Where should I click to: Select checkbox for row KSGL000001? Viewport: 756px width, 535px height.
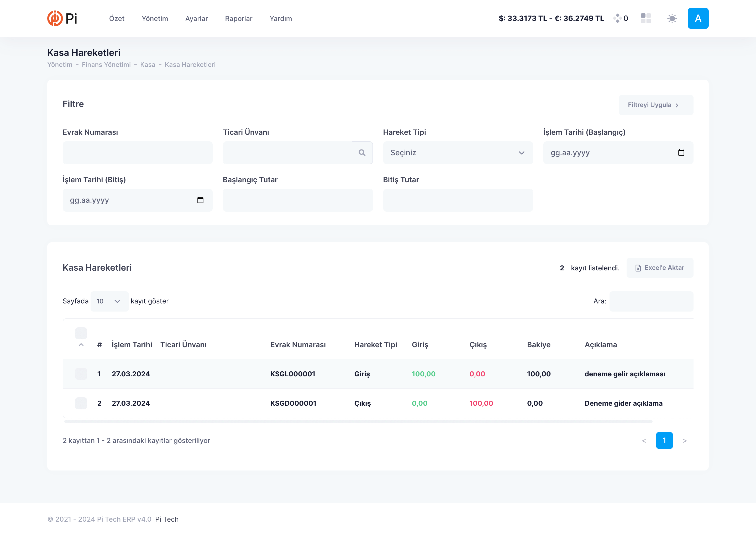coord(81,374)
